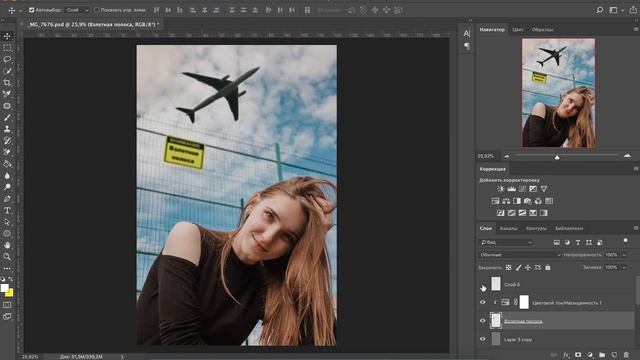The width and height of the screenshot is (640, 360).
Task: Hide the Hue/Saturation adjustment layer
Action: point(483,302)
